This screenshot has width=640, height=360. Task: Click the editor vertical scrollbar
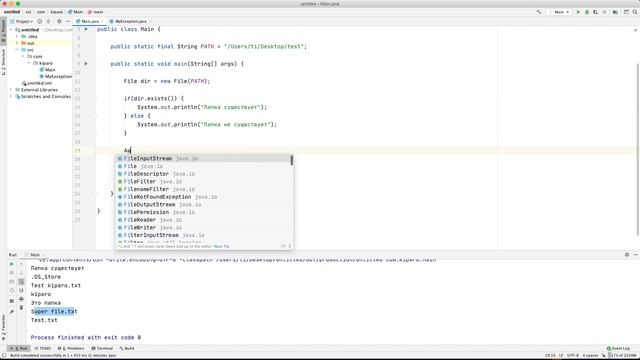point(637,149)
